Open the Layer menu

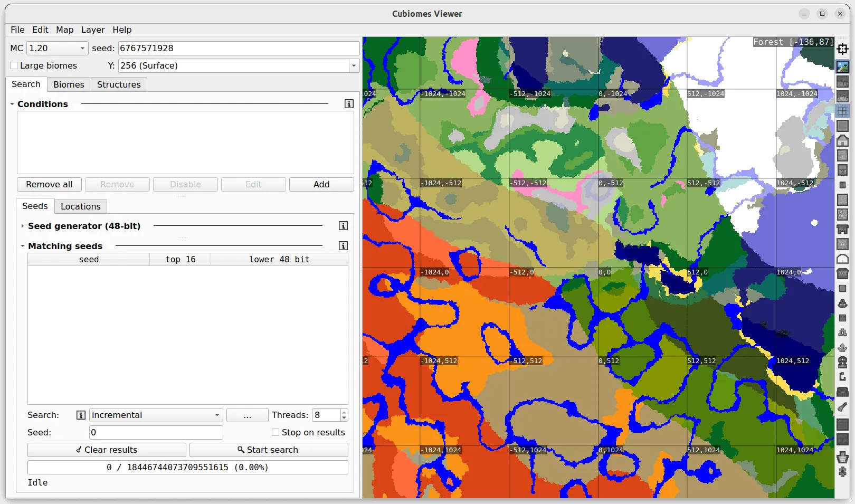(x=93, y=30)
